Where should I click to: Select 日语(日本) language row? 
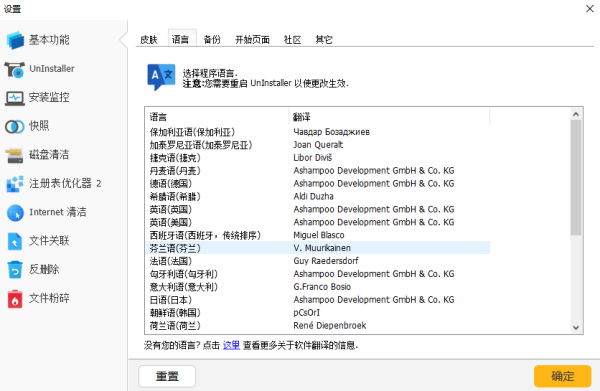coord(318,300)
